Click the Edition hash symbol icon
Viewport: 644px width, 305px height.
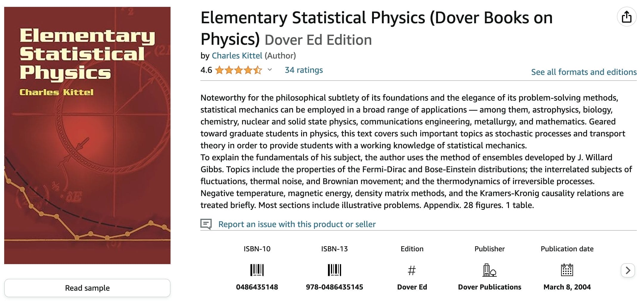coord(412,270)
